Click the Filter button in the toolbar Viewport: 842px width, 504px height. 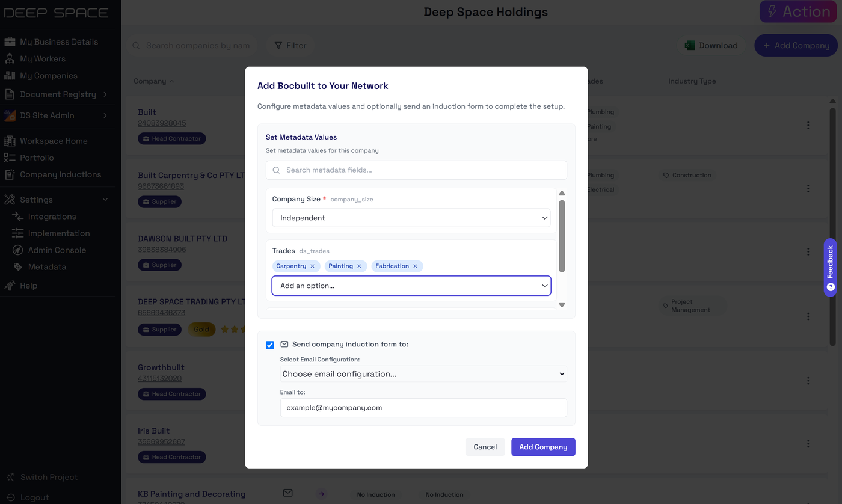(x=290, y=45)
